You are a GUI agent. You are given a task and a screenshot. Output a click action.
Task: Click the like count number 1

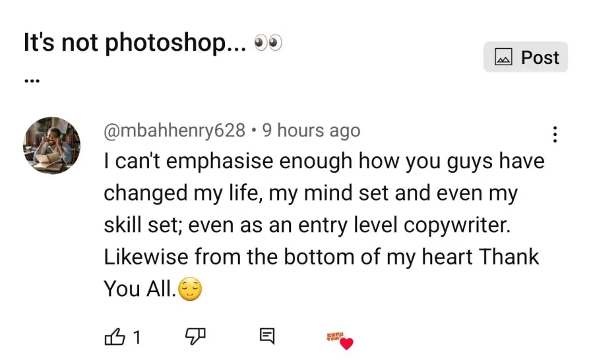pos(137,338)
